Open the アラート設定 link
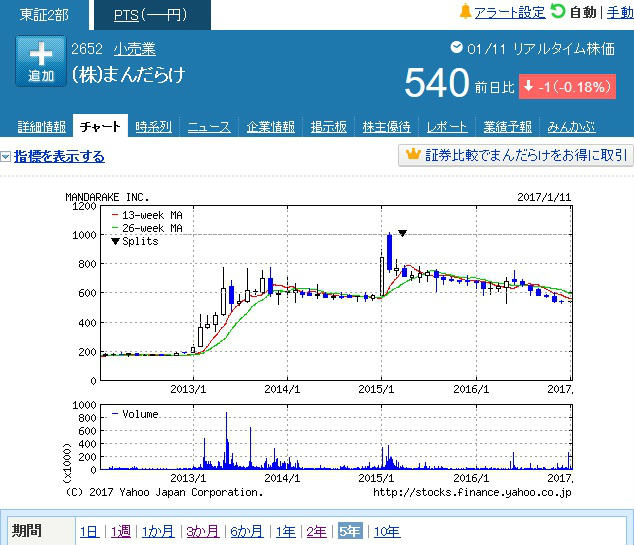This screenshot has height=545, width=634. click(x=509, y=13)
